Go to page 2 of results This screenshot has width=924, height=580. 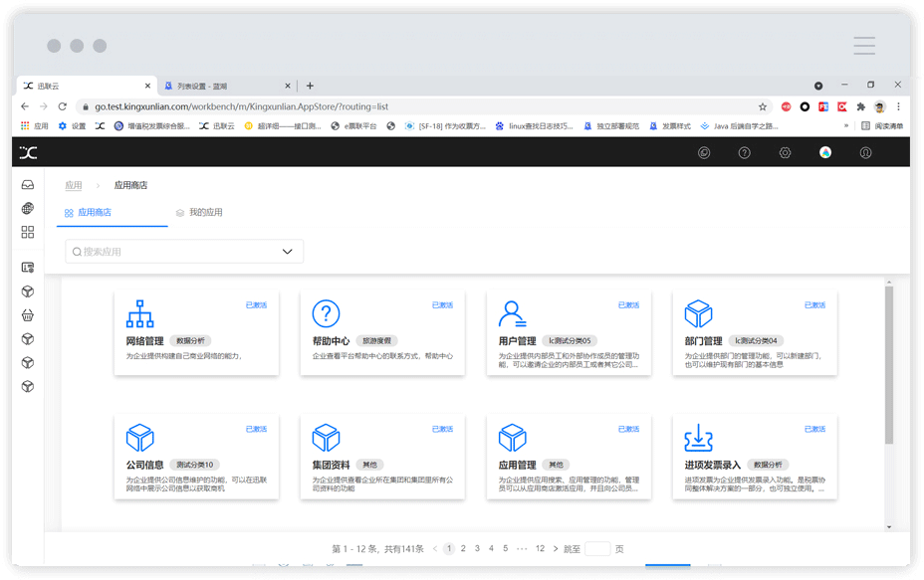pos(463,548)
